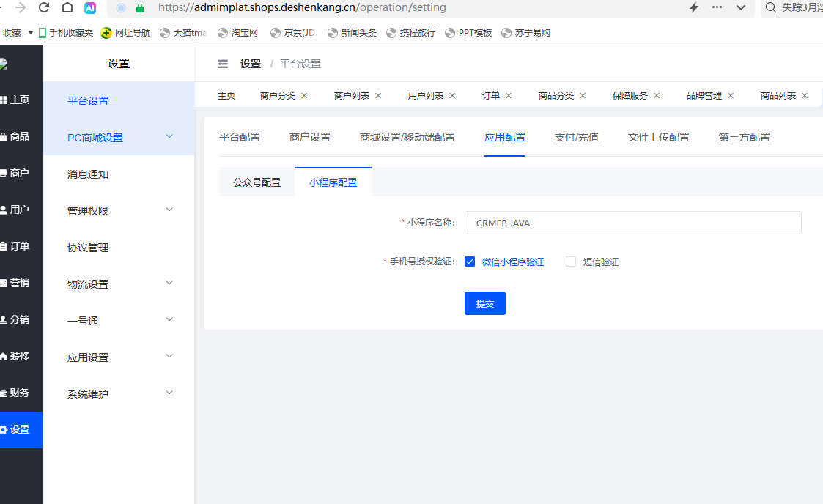
Task: Switch to the 商户设置 tab
Action: click(310, 138)
